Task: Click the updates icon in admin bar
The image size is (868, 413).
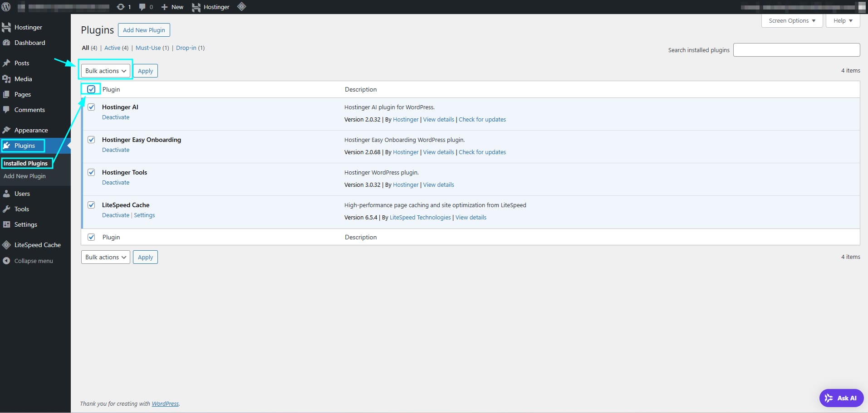Action: coord(121,7)
